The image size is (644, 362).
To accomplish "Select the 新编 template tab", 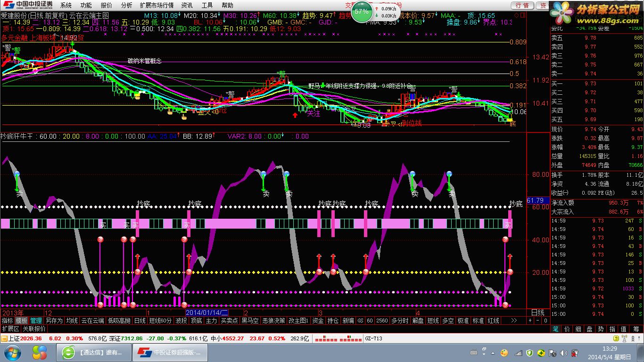I will tap(348, 321).
